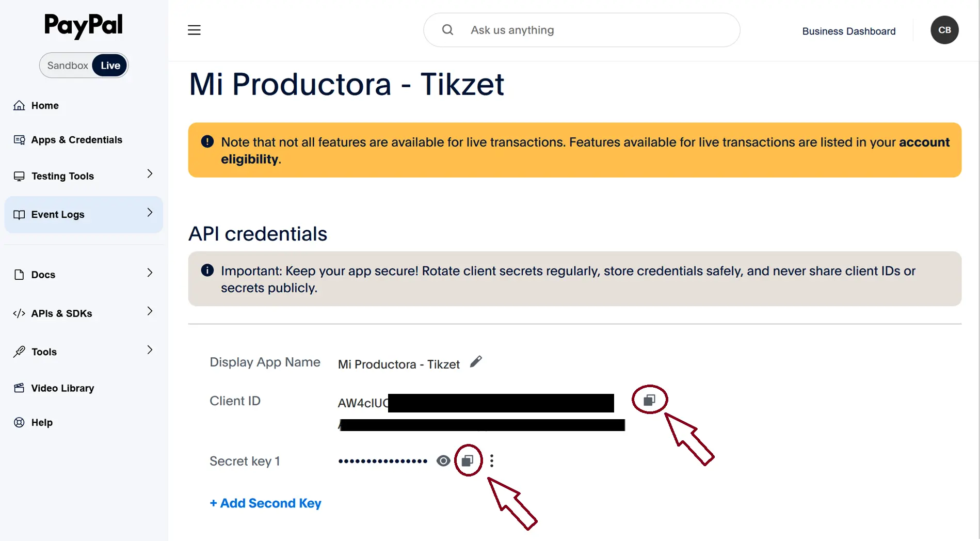The height and width of the screenshot is (541, 980).
Task: Click the Add Second Key link
Action: click(x=265, y=503)
